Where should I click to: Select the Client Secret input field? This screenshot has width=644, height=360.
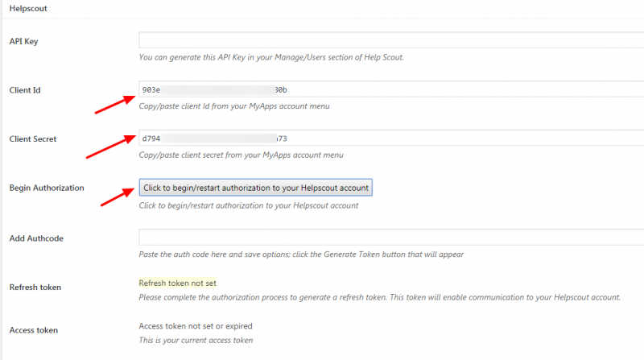(x=391, y=138)
